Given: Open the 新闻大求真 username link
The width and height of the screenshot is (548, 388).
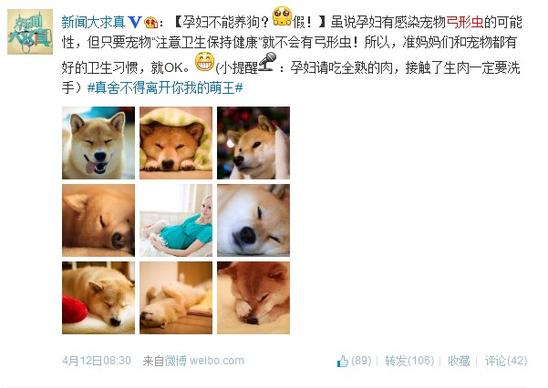Looking at the screenshot, I should click(x=93, y=23).
